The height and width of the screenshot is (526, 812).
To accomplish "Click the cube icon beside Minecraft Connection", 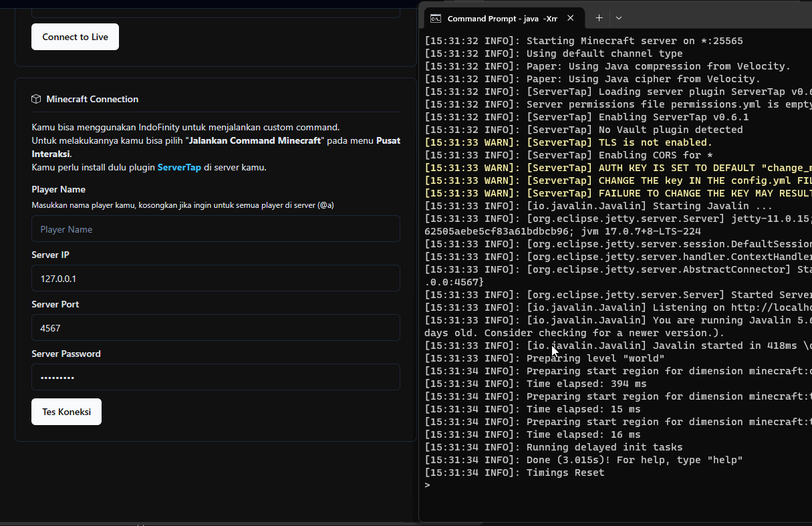I will coord(36,99).
